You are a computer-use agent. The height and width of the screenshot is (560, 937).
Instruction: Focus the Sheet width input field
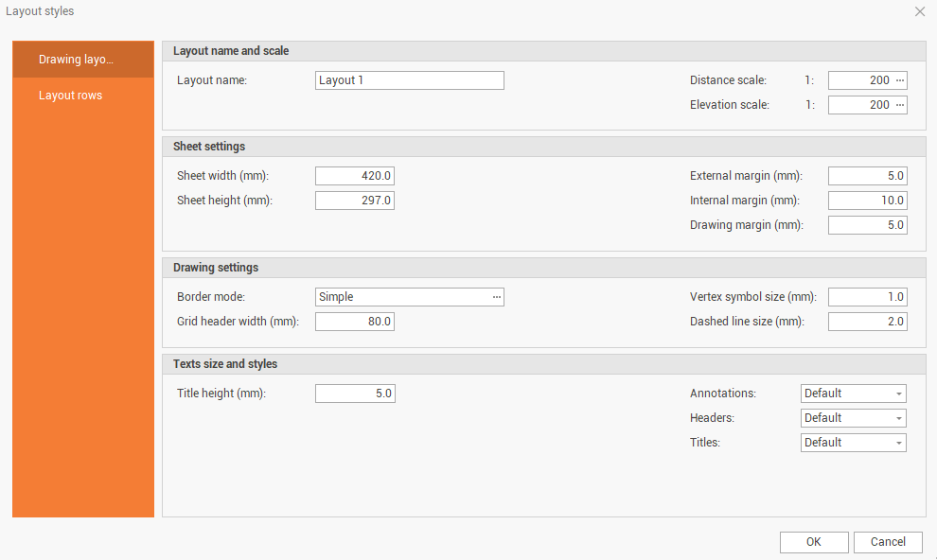355,176
